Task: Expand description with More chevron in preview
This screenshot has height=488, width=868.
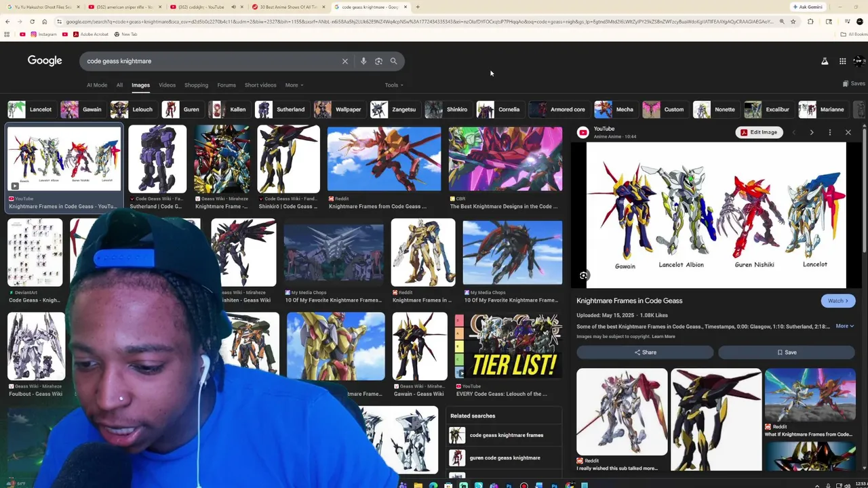Action: [x=844, y=326]
